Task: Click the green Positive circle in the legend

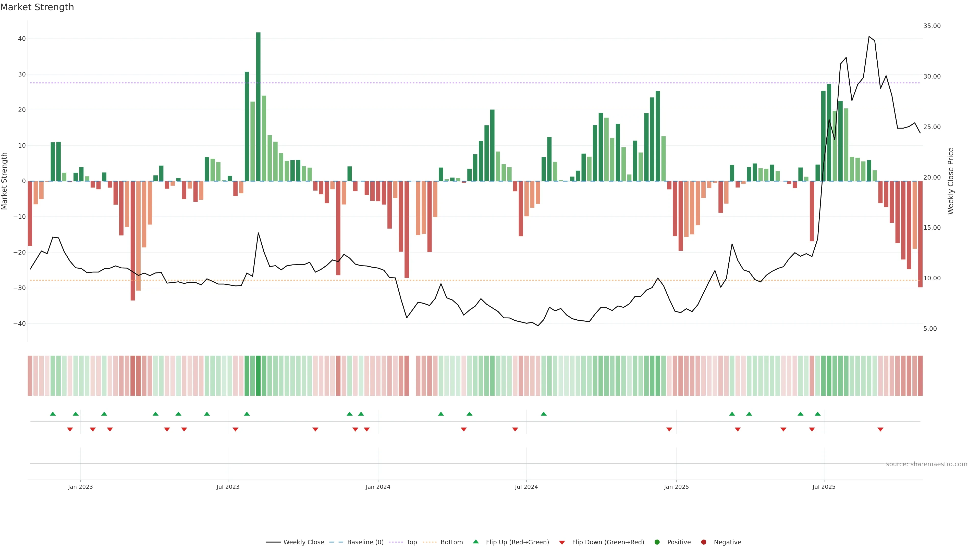Action: coord(657,542)
